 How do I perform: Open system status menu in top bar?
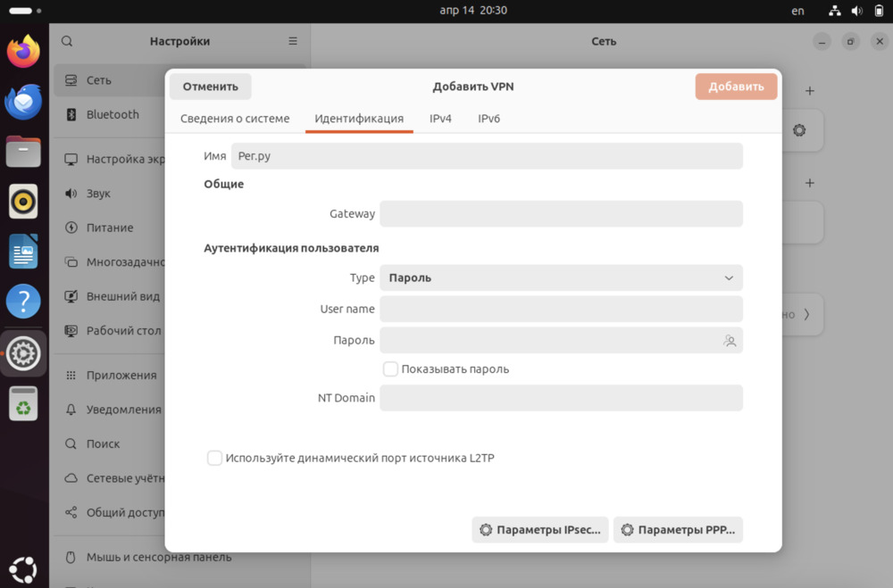[x=856, y=11]
